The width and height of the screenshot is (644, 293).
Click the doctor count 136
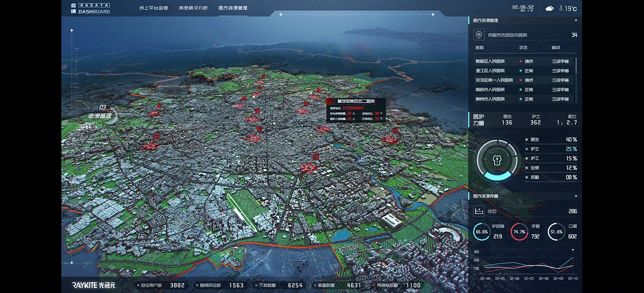507,123
